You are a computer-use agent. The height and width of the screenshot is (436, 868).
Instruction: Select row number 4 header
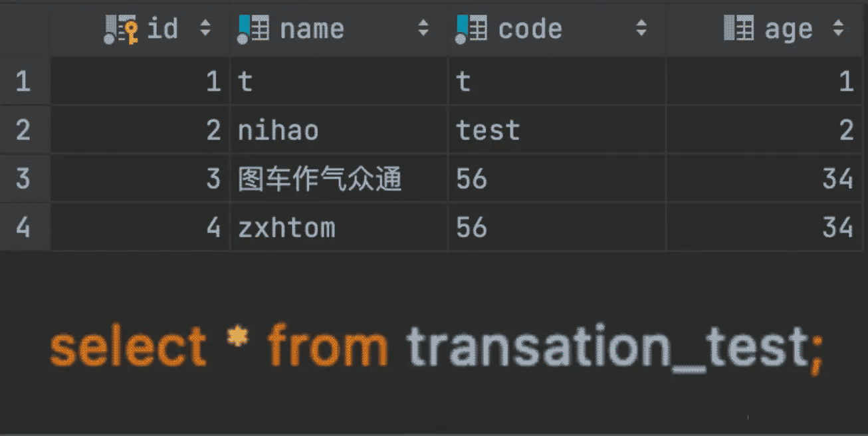point(23,227)
